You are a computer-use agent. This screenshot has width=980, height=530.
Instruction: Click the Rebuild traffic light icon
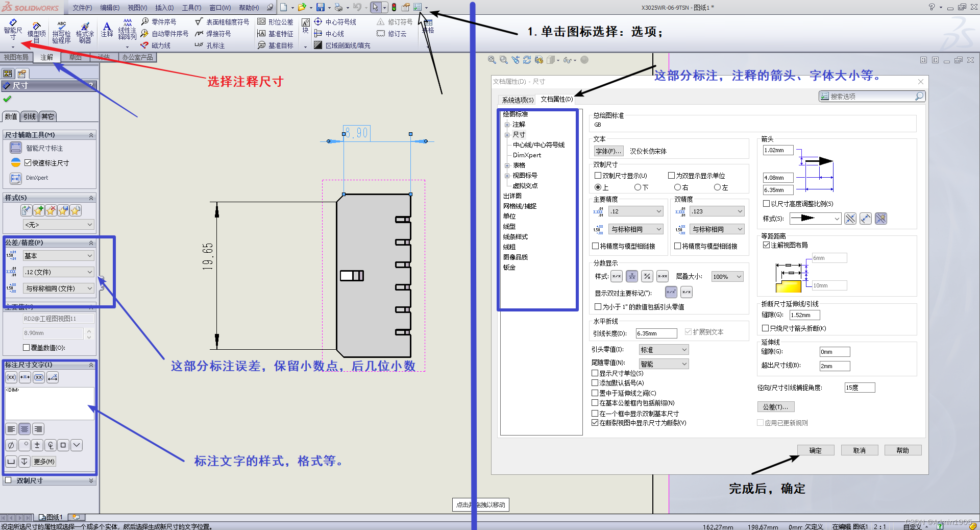[394, 7]
